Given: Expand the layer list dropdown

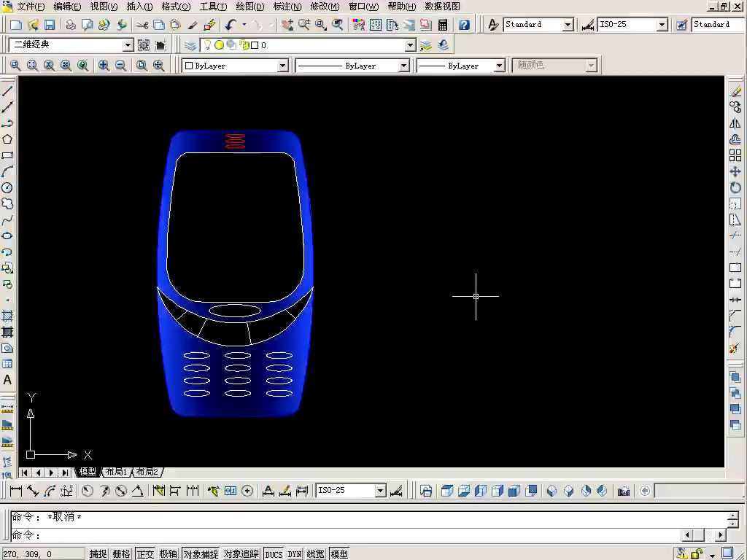Looking at the screenshot, I should (x=410, y=45).
